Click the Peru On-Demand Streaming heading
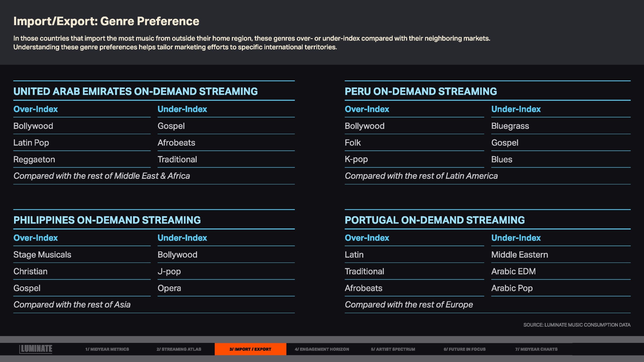 coord(421,91)
